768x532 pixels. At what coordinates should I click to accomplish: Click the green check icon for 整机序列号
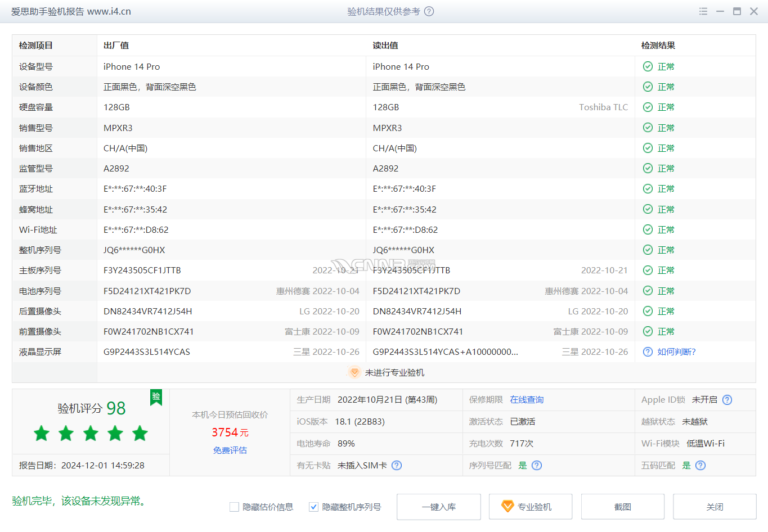(x=648, y=250)
